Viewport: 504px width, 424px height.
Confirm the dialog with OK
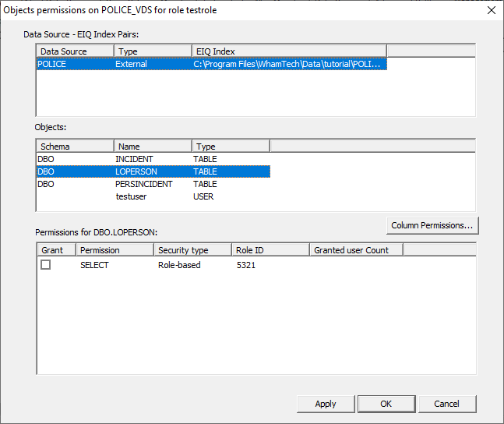point(386,404)
